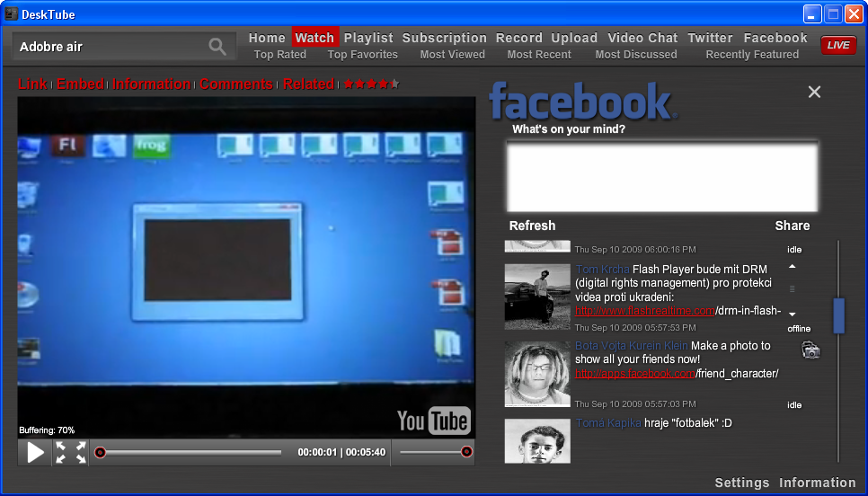The image size is (868, 496).
Task: Click the red LIVE button
Action: pyautogui.click(x=838, y=46)
